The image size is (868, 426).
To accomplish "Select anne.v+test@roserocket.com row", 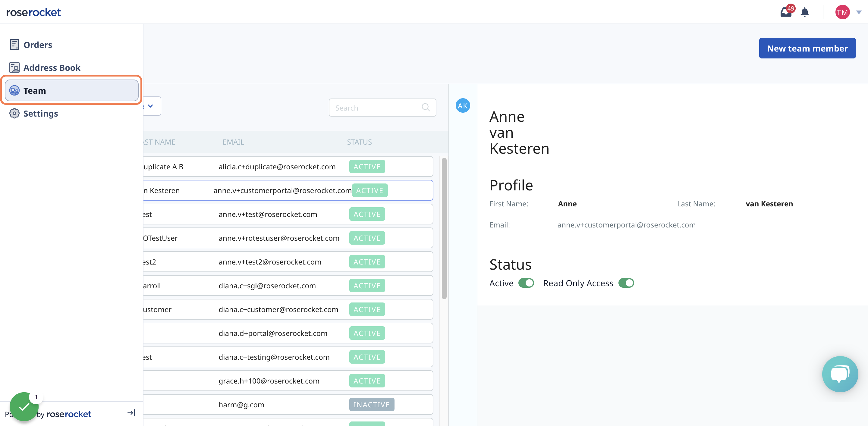I will [x=288, y=214].
